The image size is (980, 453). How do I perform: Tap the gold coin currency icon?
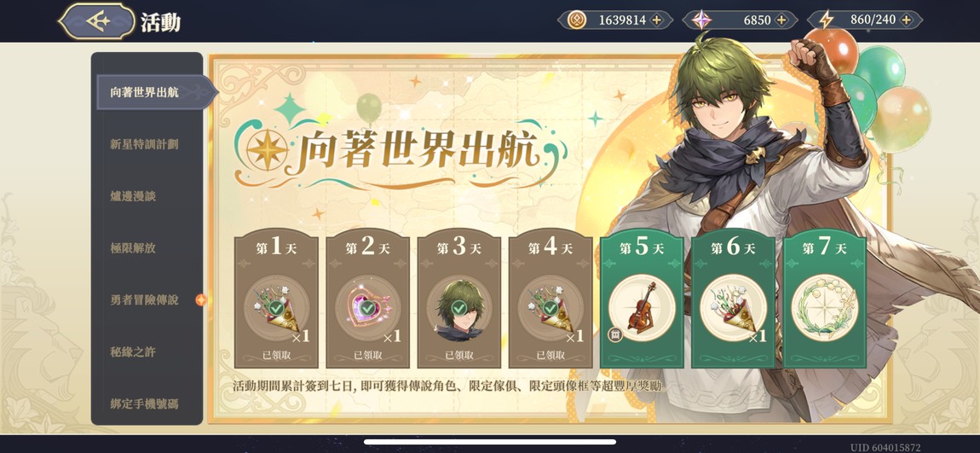576,20
